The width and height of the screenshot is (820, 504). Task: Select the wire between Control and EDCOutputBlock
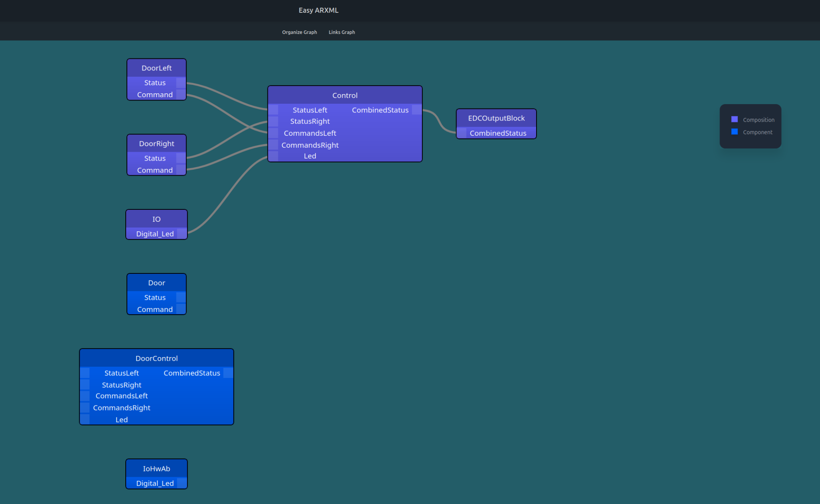[x=438, y=120]
